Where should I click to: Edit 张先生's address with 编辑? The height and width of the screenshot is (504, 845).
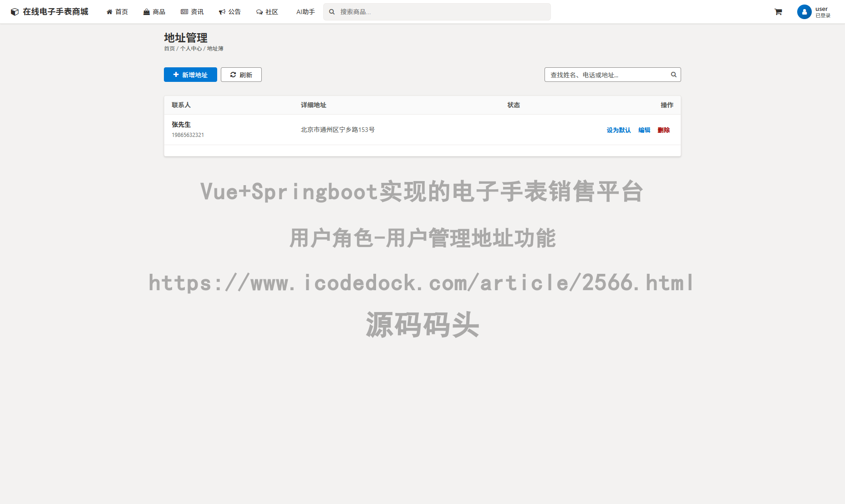(644, 130)
